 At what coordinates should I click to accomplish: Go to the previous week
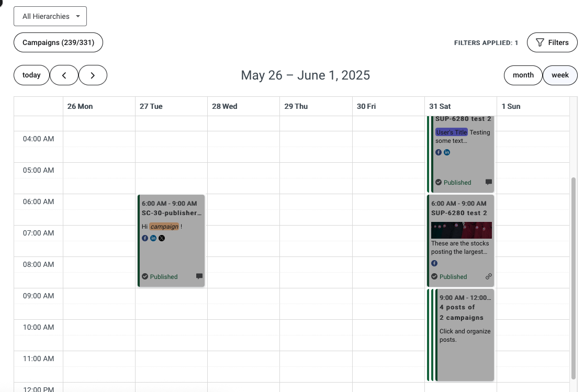pos(64,75)
